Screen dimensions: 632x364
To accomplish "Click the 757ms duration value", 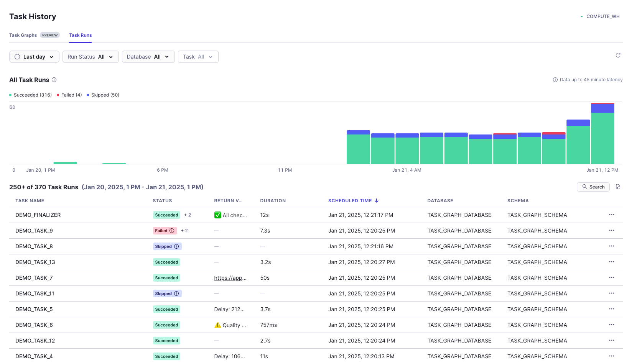I will pos(268,325).
